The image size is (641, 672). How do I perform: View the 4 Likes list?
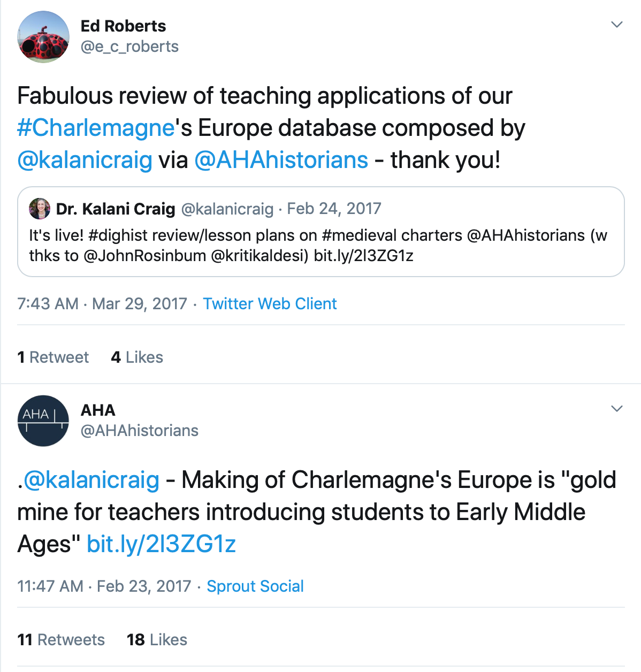click(x=137, y=357)
